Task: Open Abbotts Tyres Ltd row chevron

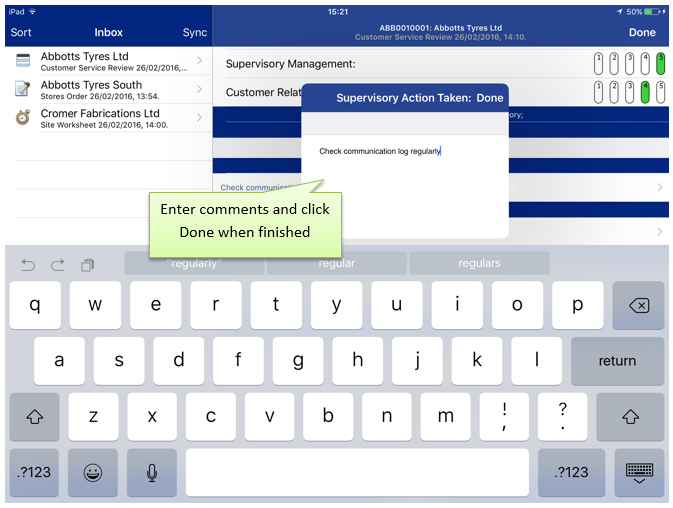Action: coord(200,60)
